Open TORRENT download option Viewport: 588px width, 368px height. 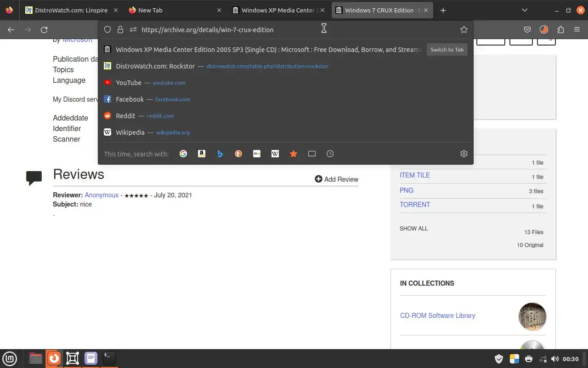[x=415, y=205]
